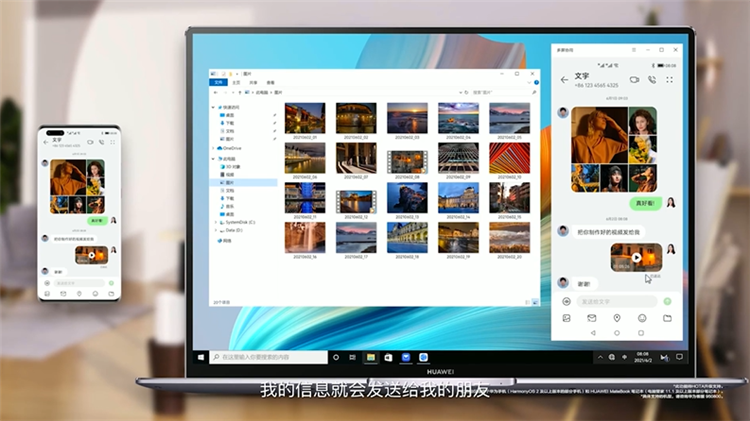Click the volume icon in system tray
The image size is (750, 421).
(624, 357)
